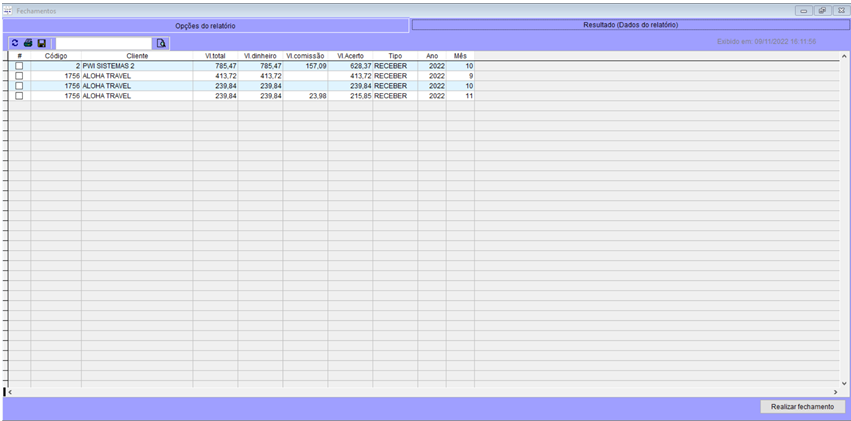Viewport: 851px width, 421px height.
Task: Tick the checkbox for PWI SISTEMAS 2
Action: tap(19, 66)
